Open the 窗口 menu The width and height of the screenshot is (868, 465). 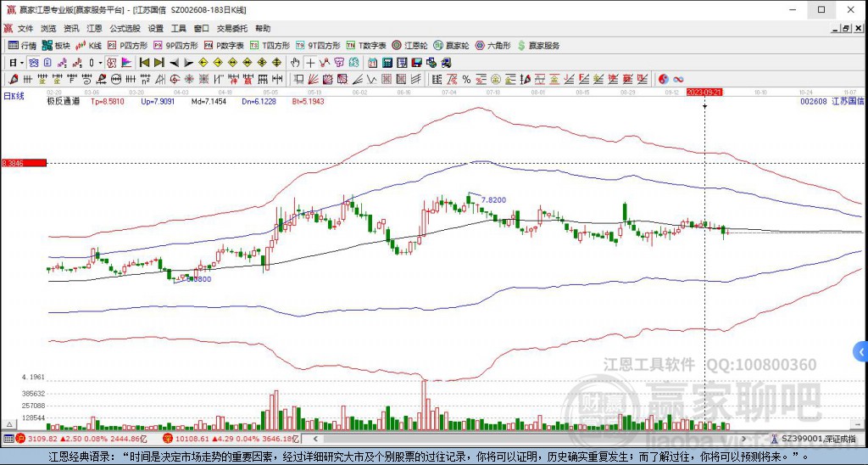click(202, 28)
